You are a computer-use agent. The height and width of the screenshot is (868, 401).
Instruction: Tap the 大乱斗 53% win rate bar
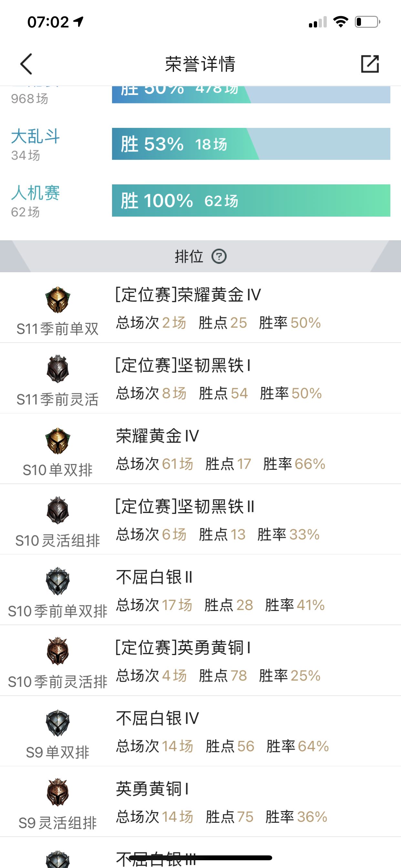251,144
